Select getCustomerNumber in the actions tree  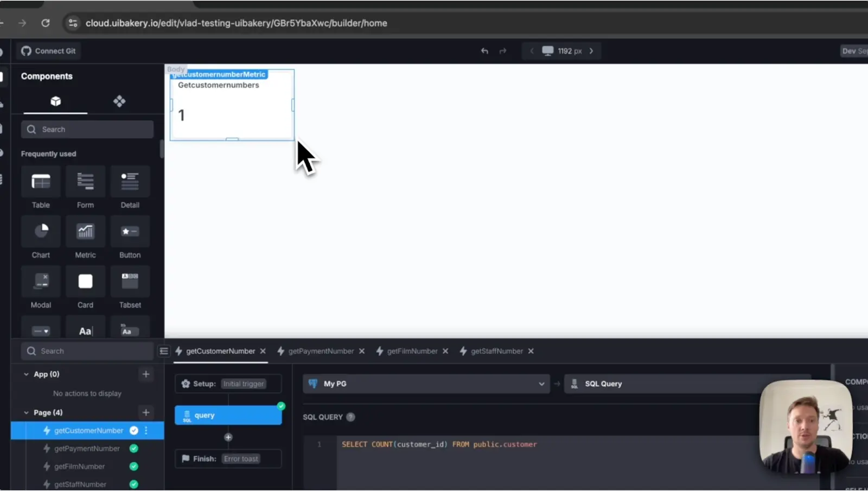tap(87, 431)
